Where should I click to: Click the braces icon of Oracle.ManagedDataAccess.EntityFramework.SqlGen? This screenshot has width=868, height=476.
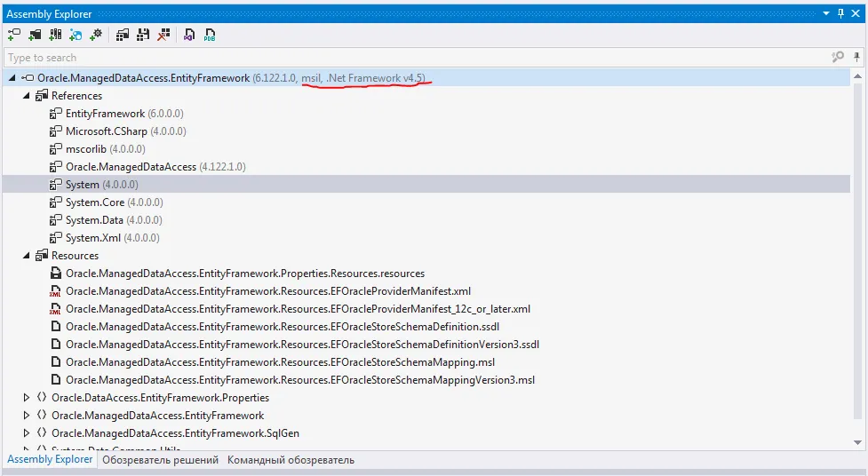42,432
